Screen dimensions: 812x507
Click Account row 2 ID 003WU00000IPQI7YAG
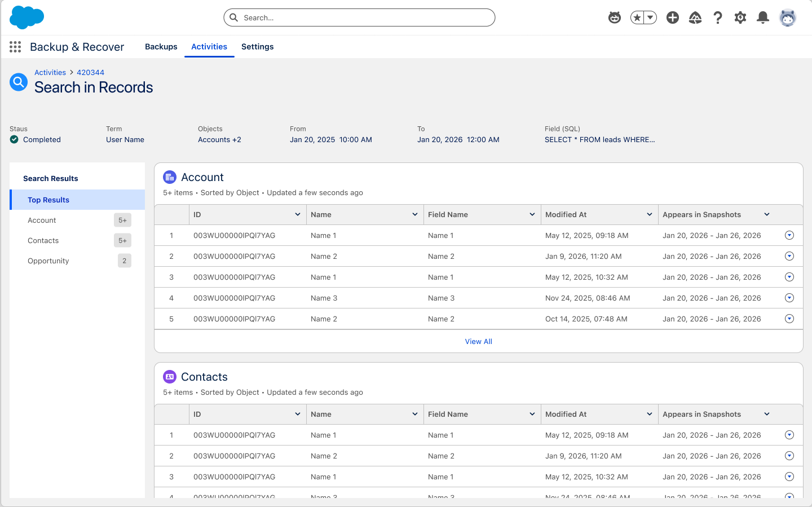point(234,256)
